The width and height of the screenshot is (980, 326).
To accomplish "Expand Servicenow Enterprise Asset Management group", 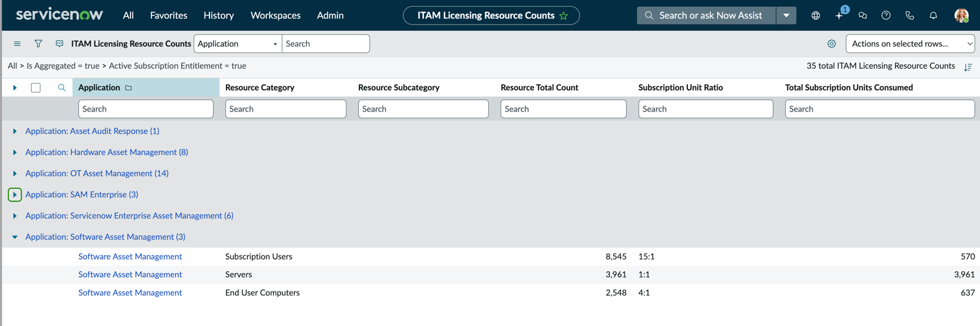I will click(15, 216).
